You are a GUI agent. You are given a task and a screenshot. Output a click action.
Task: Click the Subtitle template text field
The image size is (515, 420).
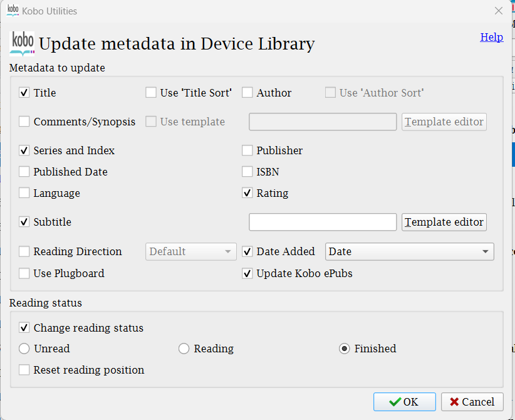coord(323,222)
